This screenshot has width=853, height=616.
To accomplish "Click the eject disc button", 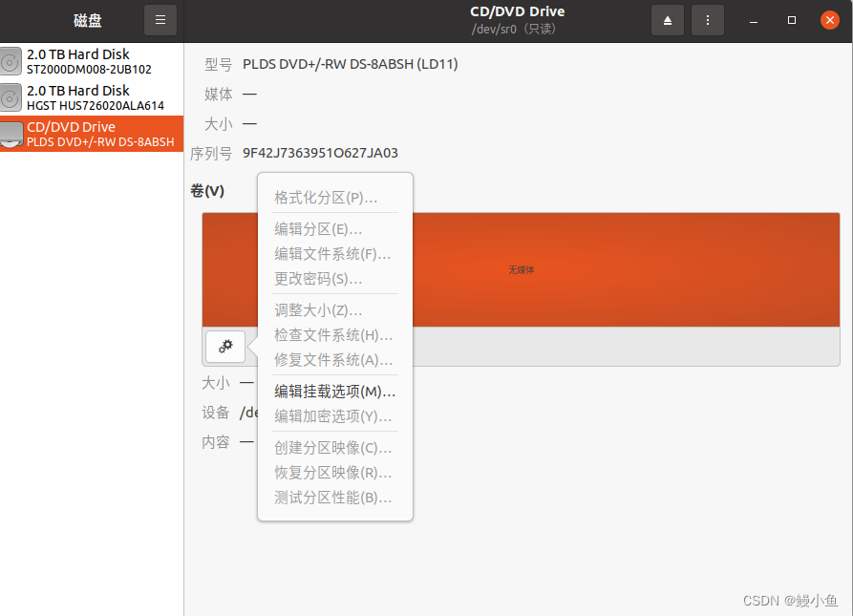I will tap(668, 20).
